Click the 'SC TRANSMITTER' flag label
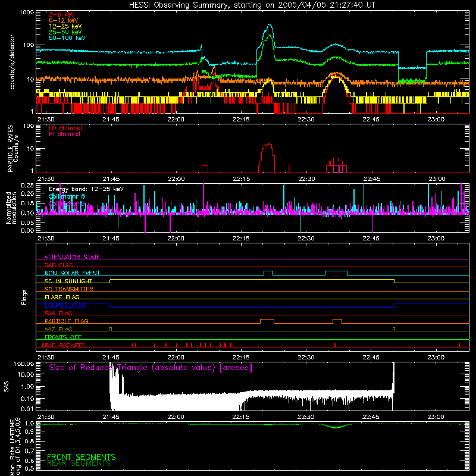Viewport: 476px width, 476px height. [68, 289]
